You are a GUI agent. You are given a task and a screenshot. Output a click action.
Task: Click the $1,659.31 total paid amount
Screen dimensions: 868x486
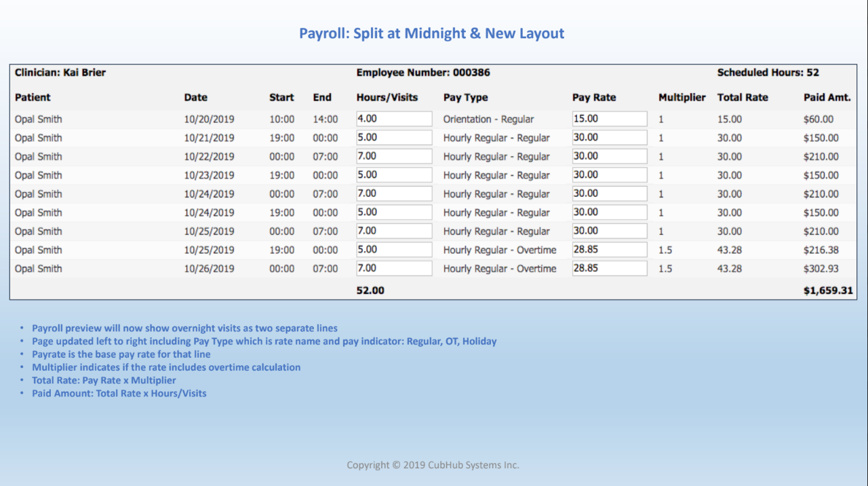point(829,291)
